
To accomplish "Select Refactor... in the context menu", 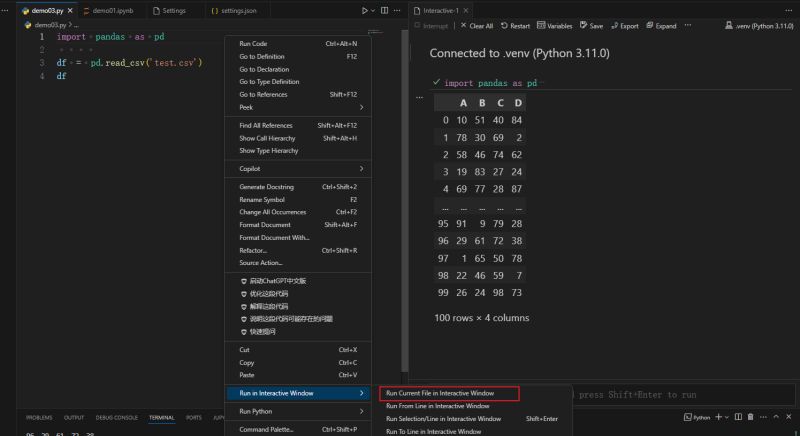I will pos(298,250).
